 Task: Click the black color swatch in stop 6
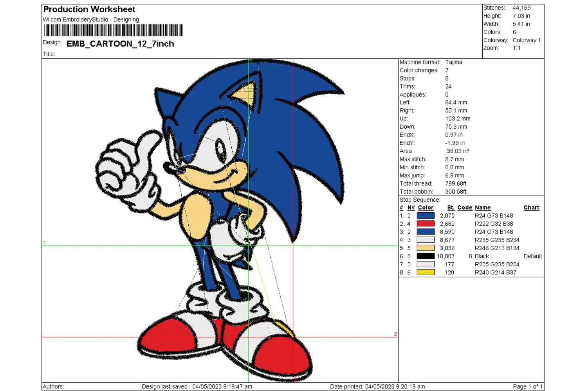(x=426, y=256)
